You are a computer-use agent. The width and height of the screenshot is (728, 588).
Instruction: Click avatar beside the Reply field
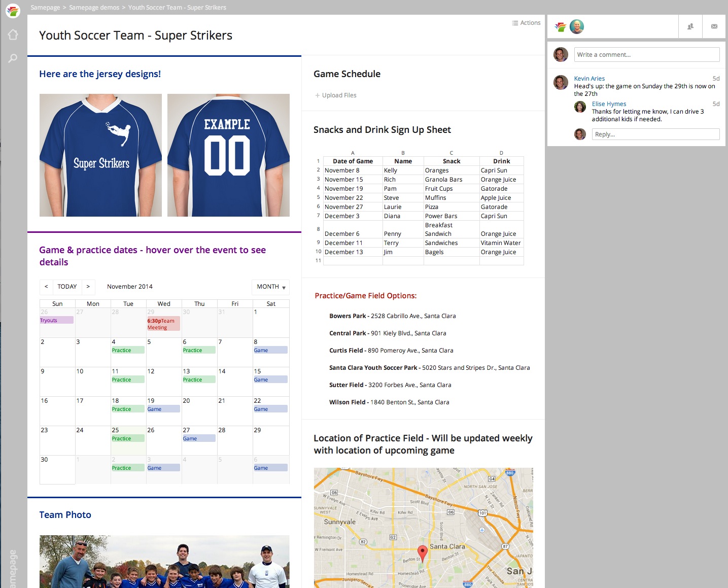pos(580,134)
